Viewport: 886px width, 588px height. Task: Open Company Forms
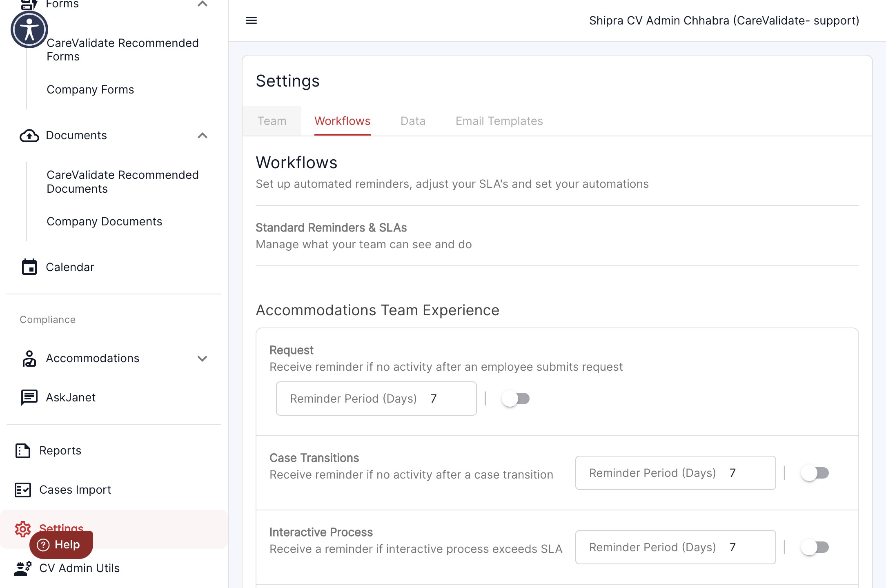(90, 89)
